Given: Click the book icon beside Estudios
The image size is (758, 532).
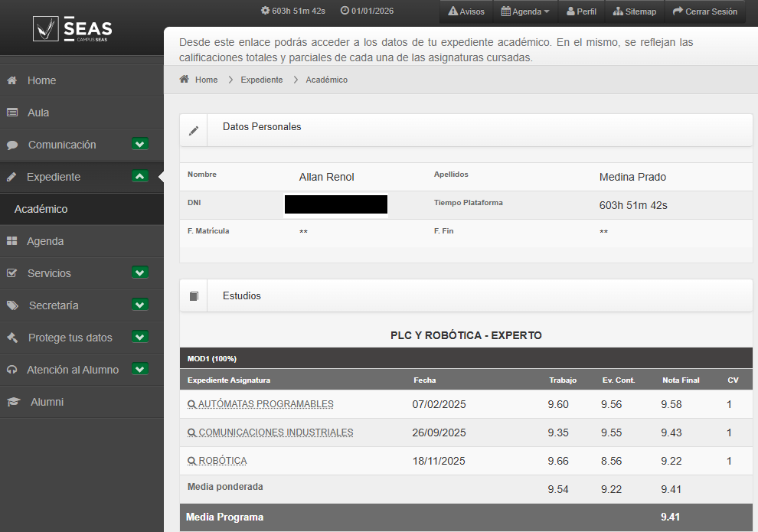Looking at the screenshot, I should pos(194,296).
